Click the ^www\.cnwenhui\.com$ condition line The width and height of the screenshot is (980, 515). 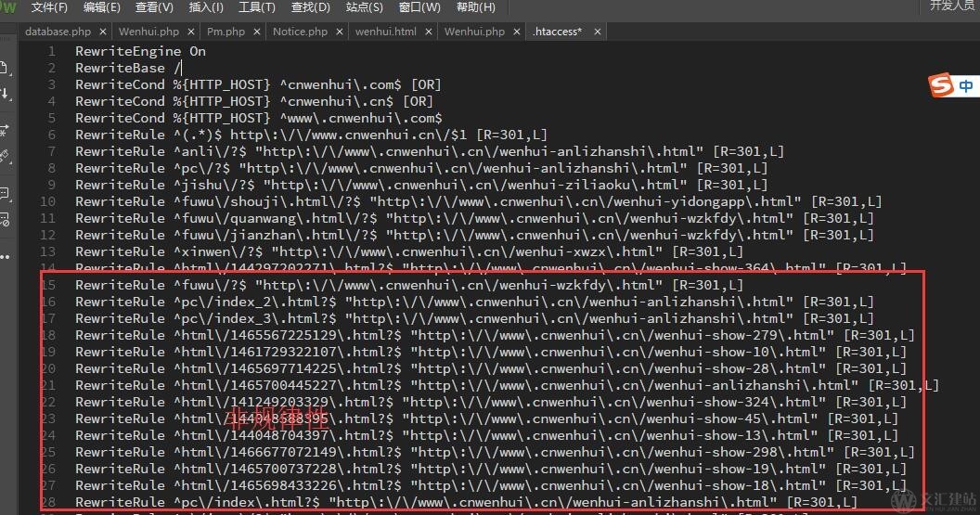tap(259, 118)
